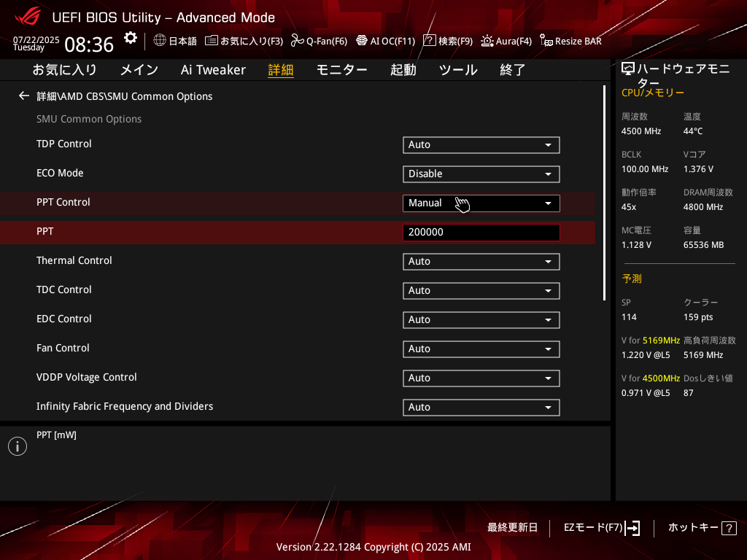The height and width of the screenshot is (560, 747).
Task: Click the SMU Common Options heading
Action: coord(89,119)
